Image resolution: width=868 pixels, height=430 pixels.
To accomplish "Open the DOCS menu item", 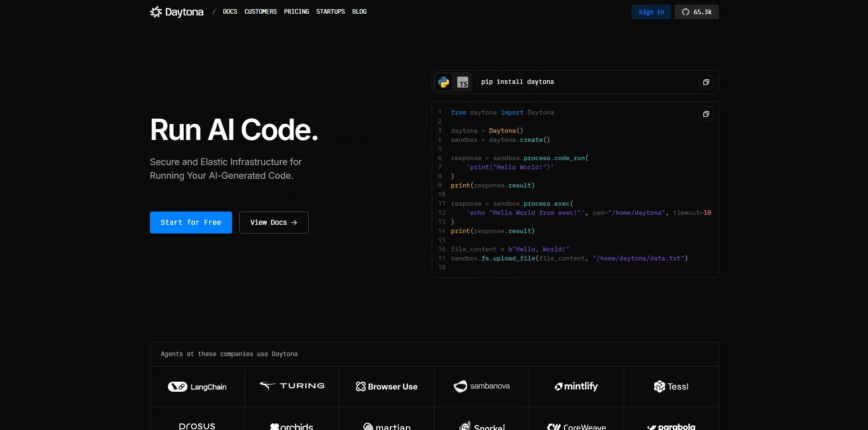I will (230, 12).
